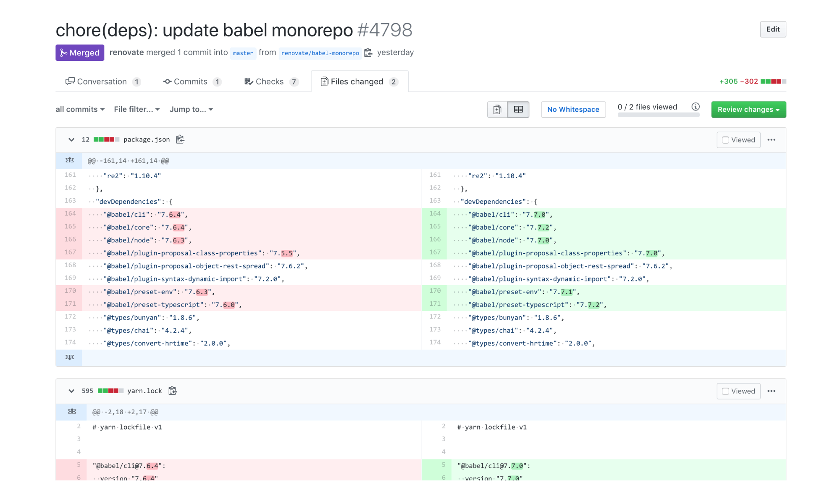
Task: Copy yarn.lock file path icon
Action: 173,391
